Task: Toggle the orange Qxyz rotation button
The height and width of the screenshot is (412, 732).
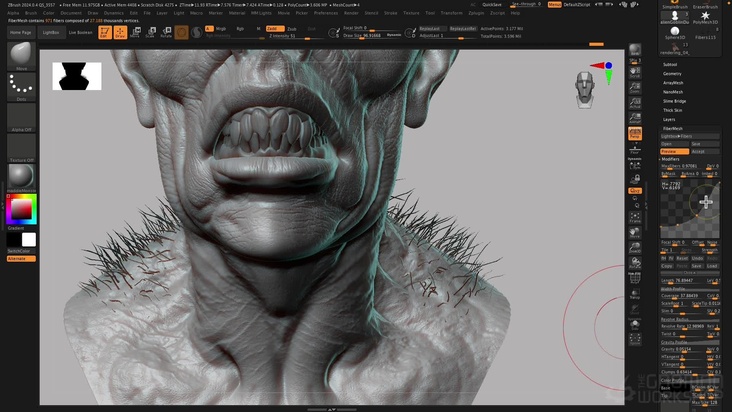Action: click(x=635, y=191)
